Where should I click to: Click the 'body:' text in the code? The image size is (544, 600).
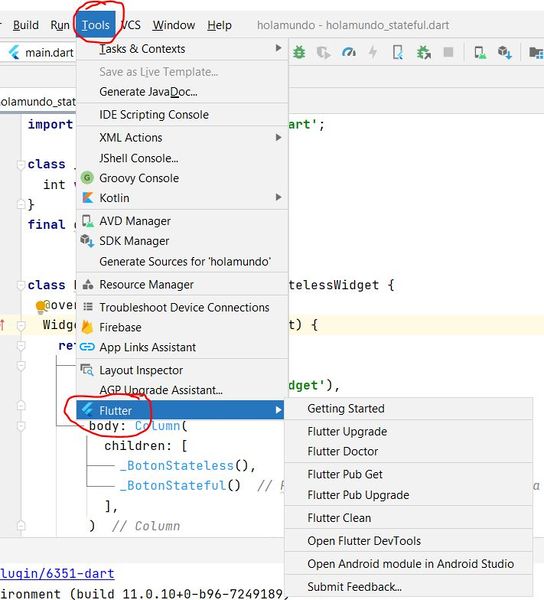[x=107, y=426]
